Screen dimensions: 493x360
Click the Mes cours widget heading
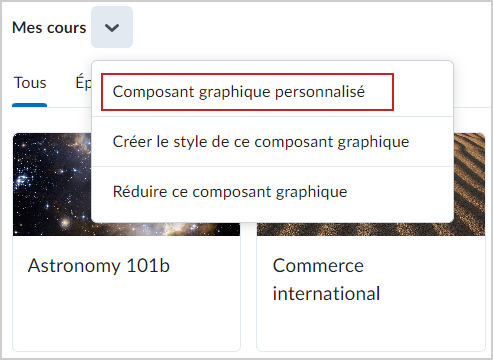pos(49,28)
